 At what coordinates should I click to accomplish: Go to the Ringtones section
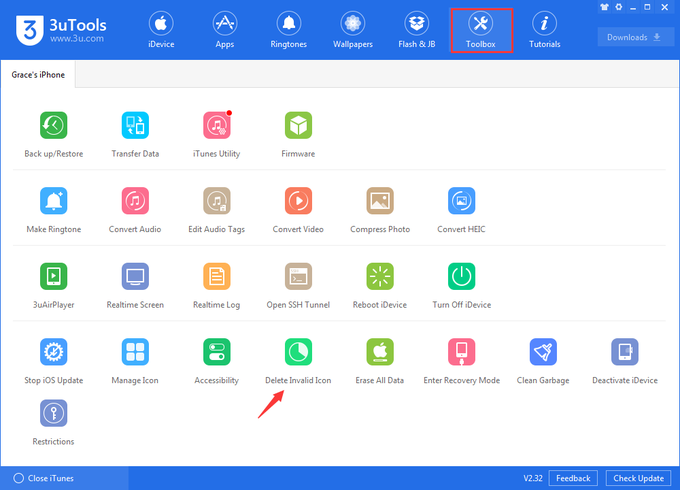tap(288, 30)
